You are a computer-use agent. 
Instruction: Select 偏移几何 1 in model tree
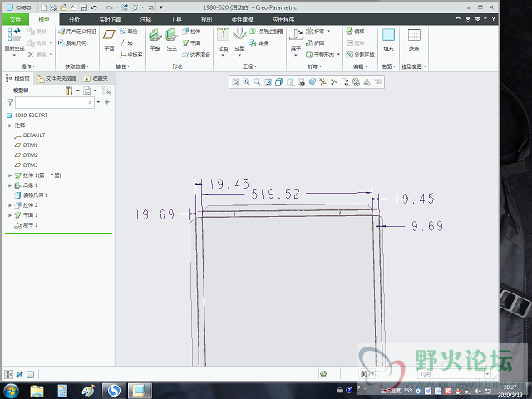(32, 195)
